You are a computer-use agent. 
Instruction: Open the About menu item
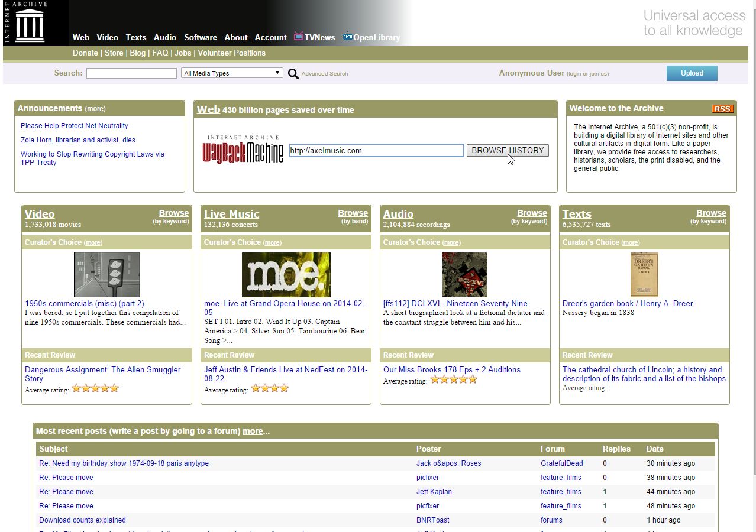tap(236, 37)
